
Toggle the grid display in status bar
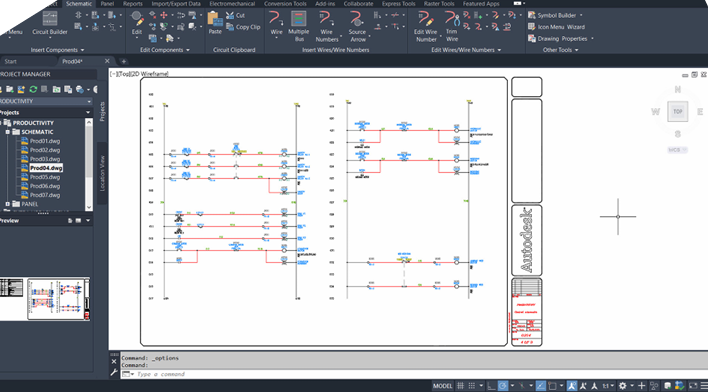[x=461, y=386]
